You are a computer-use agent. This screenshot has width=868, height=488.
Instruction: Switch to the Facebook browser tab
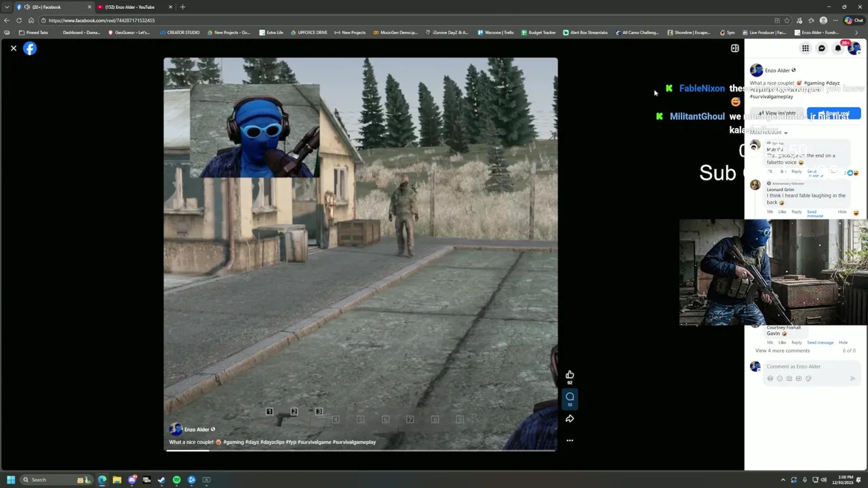tap(53, 7)
